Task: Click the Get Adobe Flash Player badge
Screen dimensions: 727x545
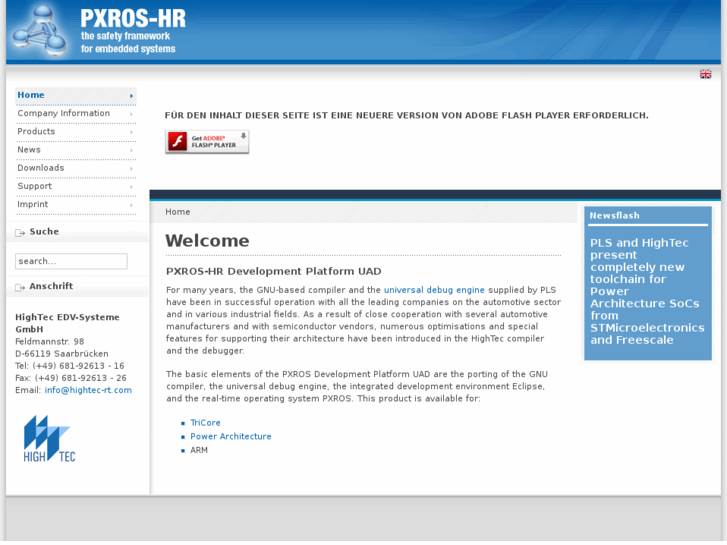Action: [x=207, y=141]
